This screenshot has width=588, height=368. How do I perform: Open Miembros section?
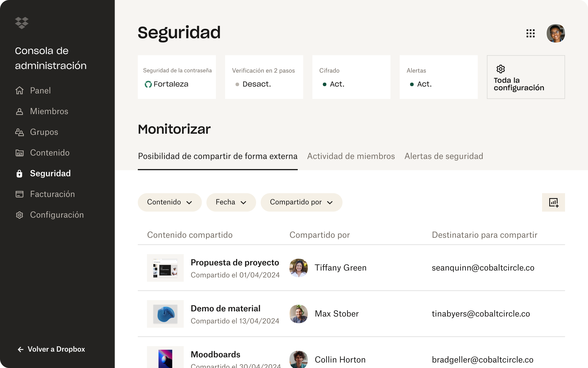tap(49, 111)
